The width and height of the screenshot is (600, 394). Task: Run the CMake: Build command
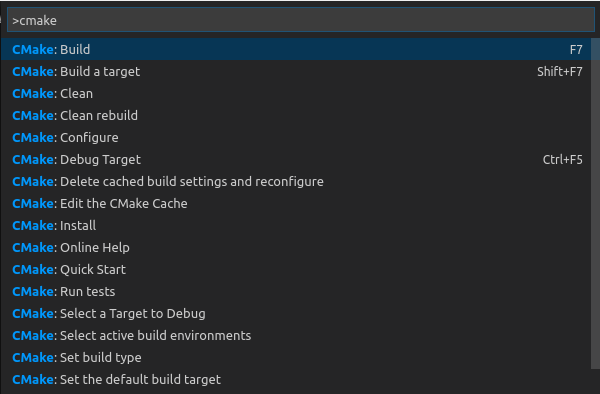pyautogui.click(x=296, y=49)
